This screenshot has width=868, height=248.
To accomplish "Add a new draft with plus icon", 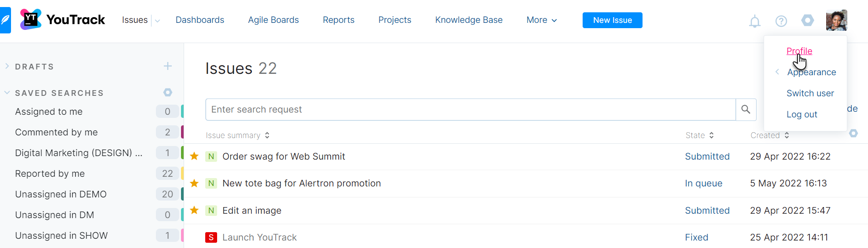I will click(x=168, y=66).
